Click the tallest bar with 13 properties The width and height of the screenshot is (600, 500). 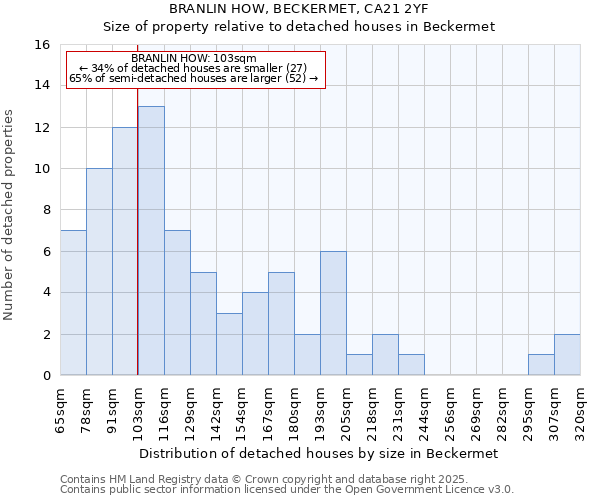[x=152, y=241]
